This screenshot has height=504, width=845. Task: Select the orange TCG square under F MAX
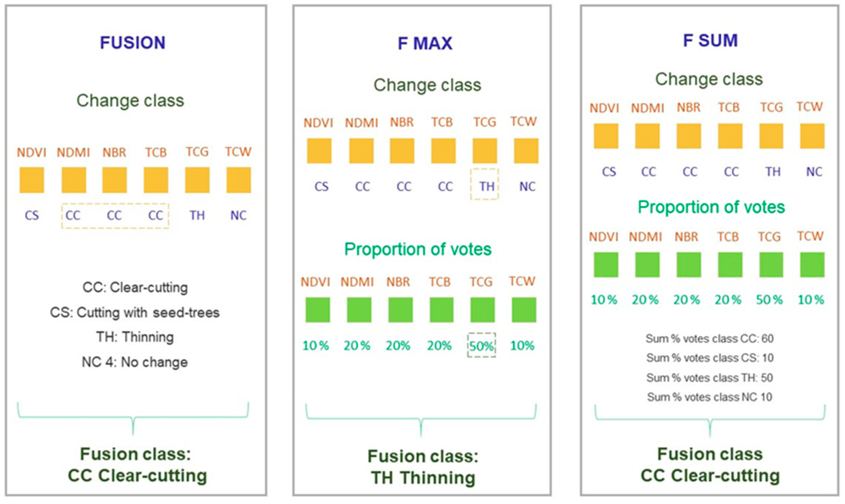[485, 151]
